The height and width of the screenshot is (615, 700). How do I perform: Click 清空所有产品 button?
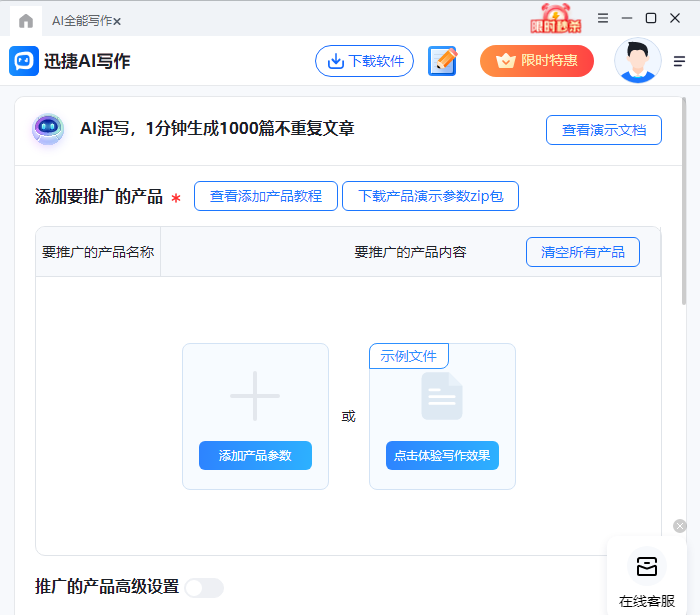click(583, 252)
